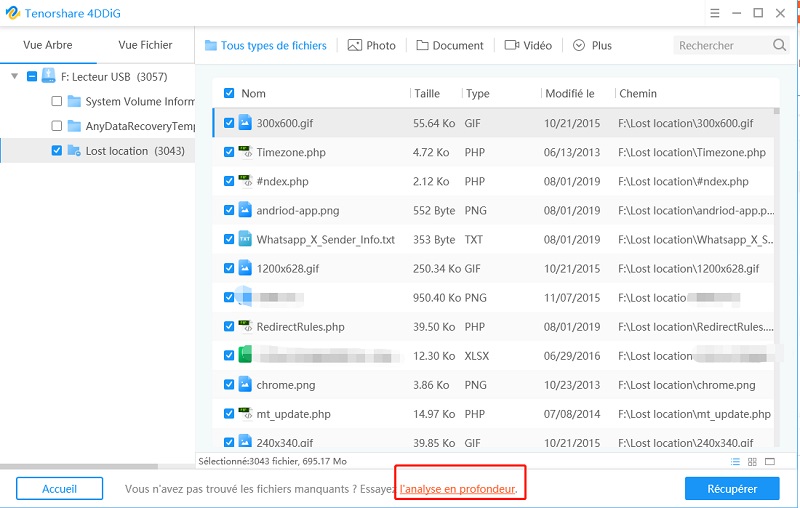The image size is (800, 508).
Task: Click PHP file icon of Timezone.php
Action: tap(245, 151)
